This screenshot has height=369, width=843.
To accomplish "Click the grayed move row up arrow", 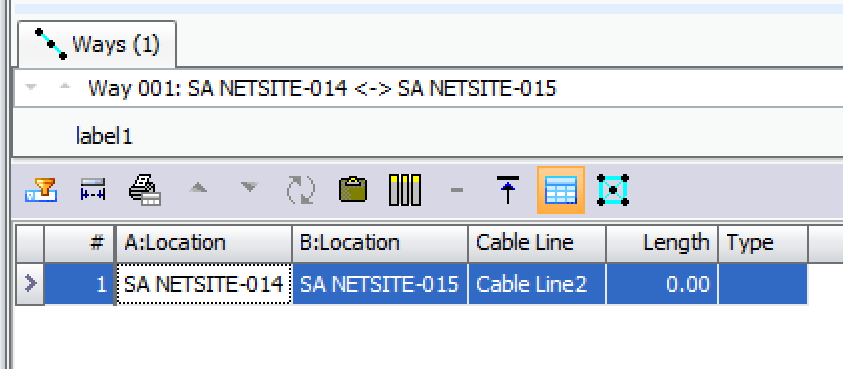I will point(198,187).
